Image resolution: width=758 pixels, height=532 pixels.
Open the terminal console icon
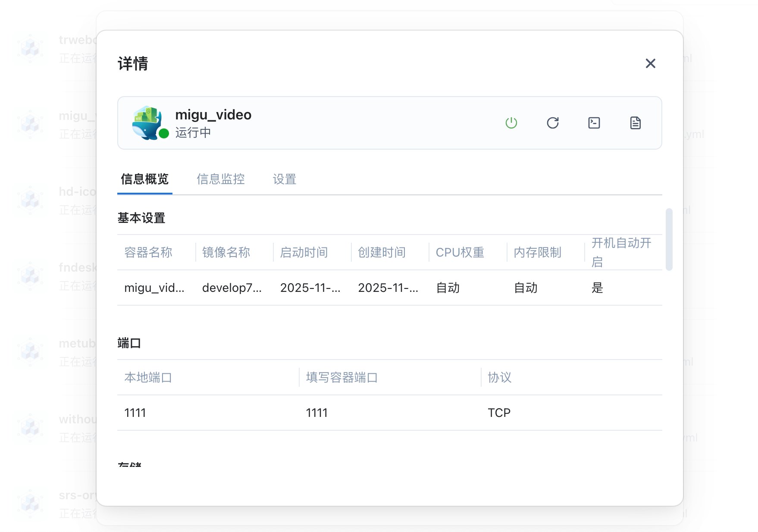coord(594,123)
